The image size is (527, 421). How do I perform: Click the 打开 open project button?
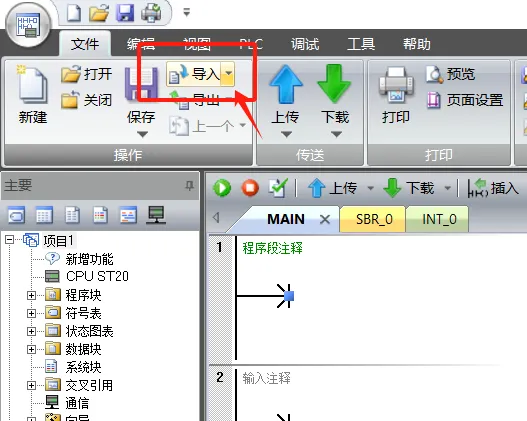coord(87,74)
